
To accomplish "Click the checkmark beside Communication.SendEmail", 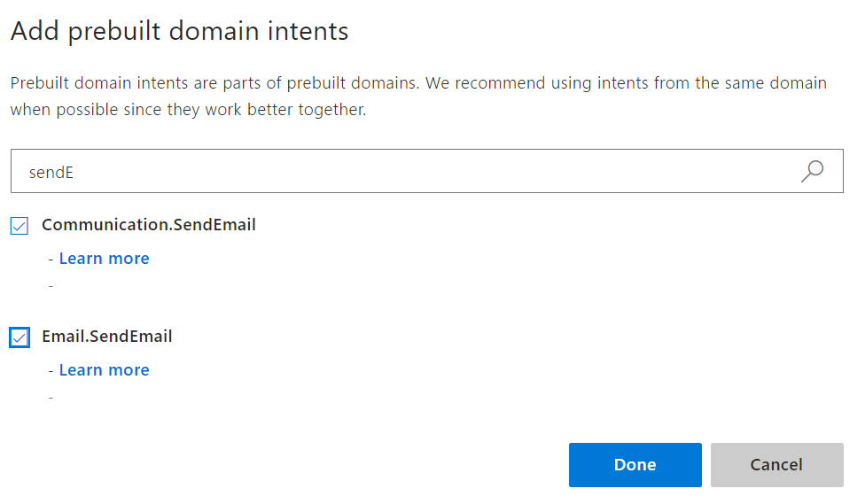I will coord(19,226).
